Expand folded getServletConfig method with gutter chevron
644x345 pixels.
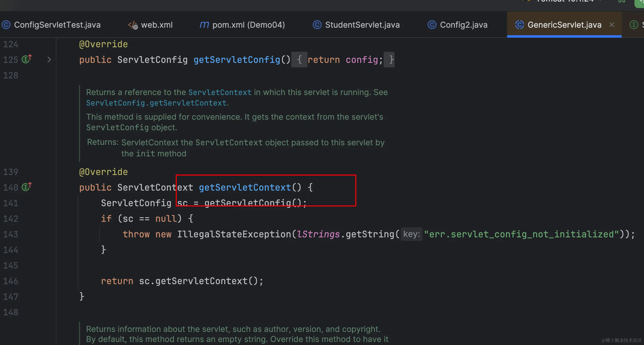[49, 60]
